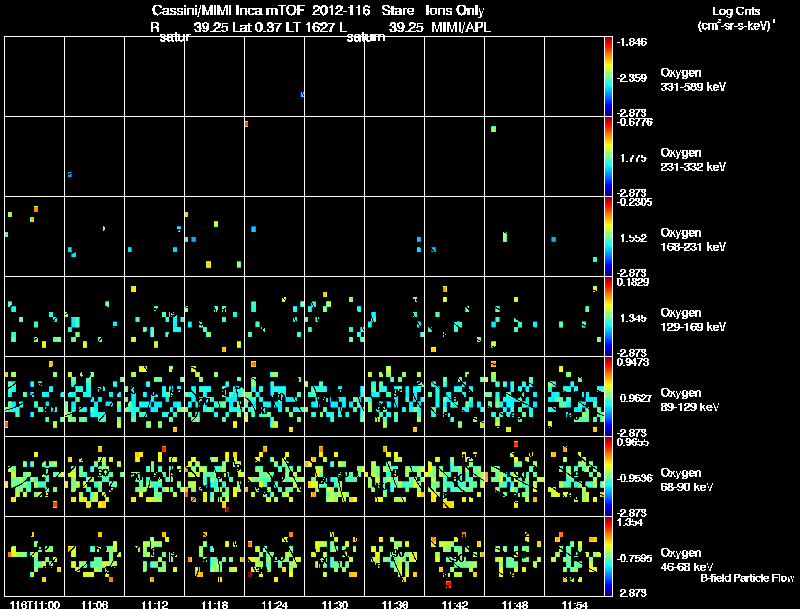
Task: Select the 'Ions Only' header text
Action: (454, 11)
